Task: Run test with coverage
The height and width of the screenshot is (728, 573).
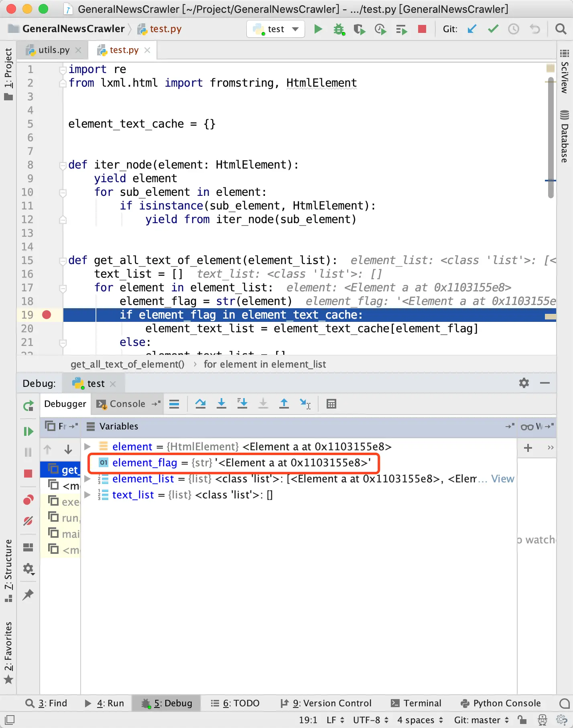Action: (x=360, y=29)
